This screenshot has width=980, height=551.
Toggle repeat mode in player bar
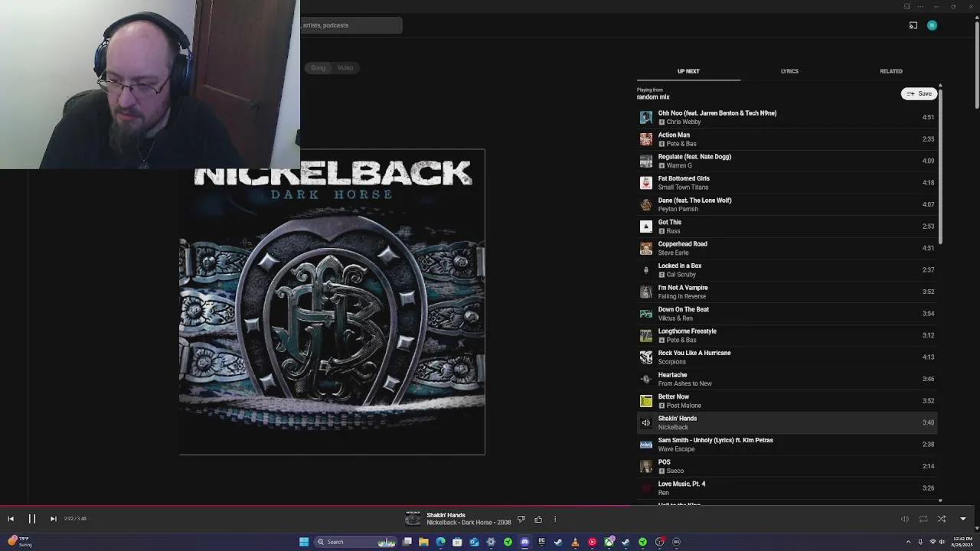point(923,519)
